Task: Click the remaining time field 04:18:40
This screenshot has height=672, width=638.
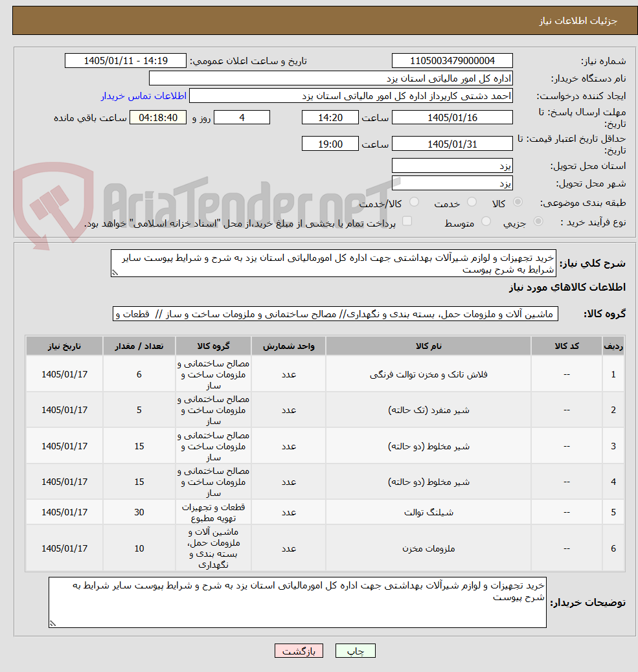Action: 158,117
